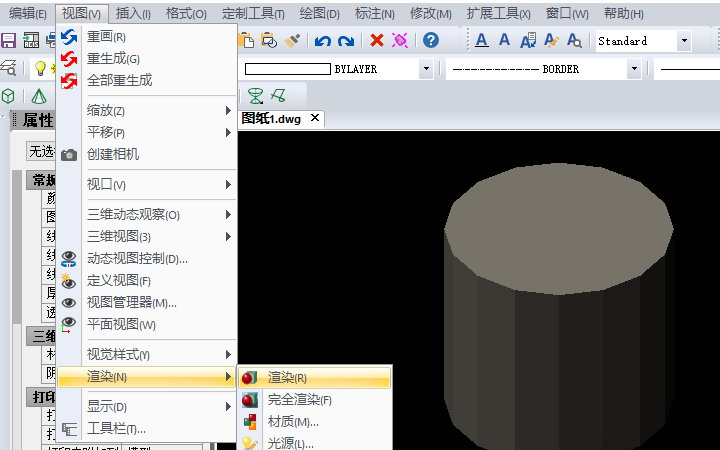Choose 光源(L)... in the submenu
The height and width of the screenshot is (450, 720).
pos(315,443)
